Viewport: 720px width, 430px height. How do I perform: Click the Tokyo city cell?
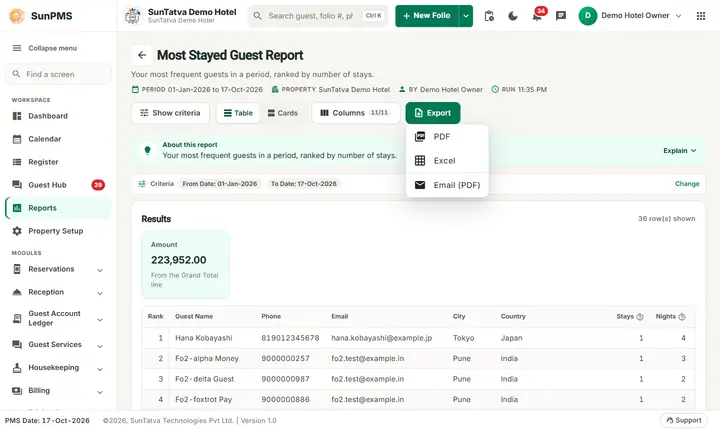pyautogui.click(x=463, y=338)
